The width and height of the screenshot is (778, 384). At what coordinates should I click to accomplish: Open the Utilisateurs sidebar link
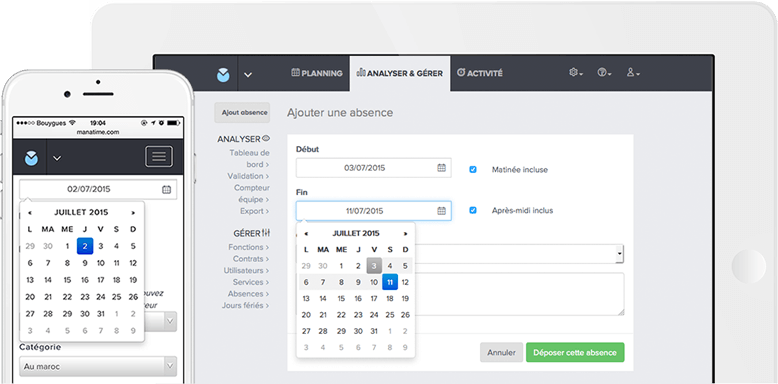(x=247, y=271)
